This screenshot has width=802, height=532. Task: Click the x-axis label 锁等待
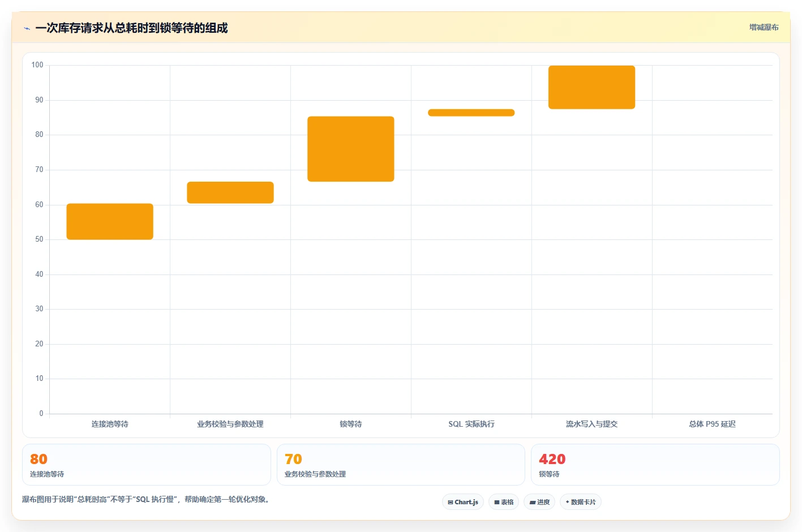pyautogui.click(x=351, y=424)
